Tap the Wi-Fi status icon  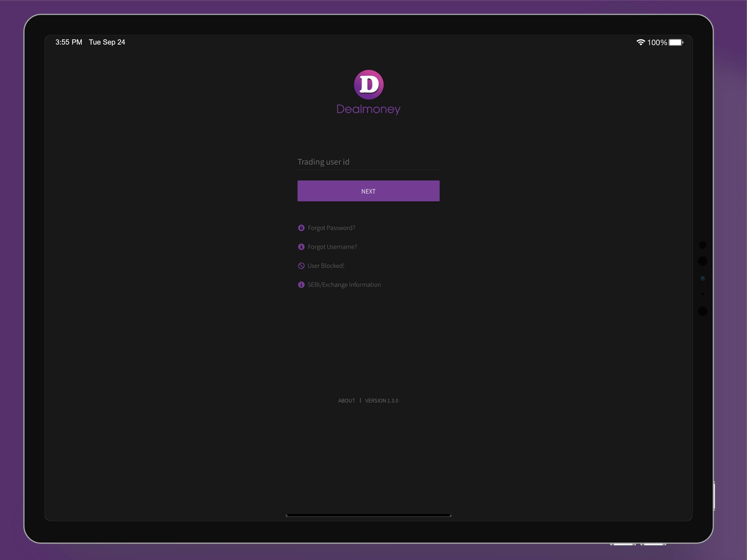click(x=641, y=42)
